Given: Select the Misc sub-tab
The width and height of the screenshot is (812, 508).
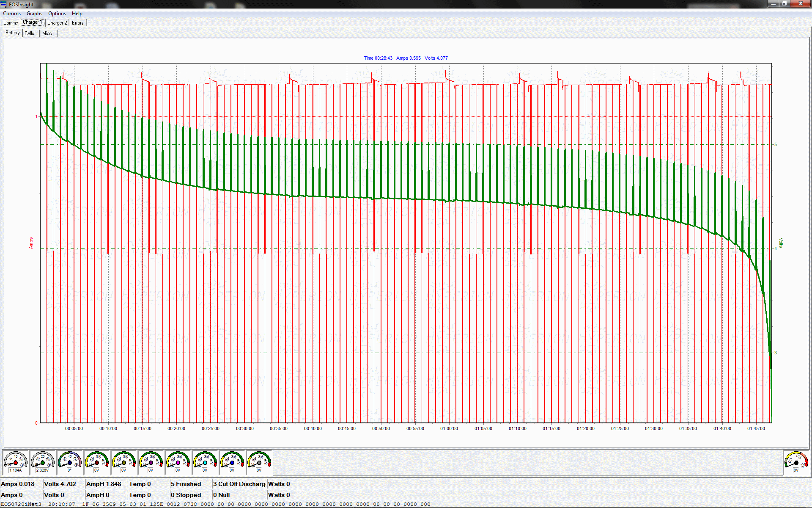Looking at the screenshot, I should pyautogui.click(x=47, y=33).
